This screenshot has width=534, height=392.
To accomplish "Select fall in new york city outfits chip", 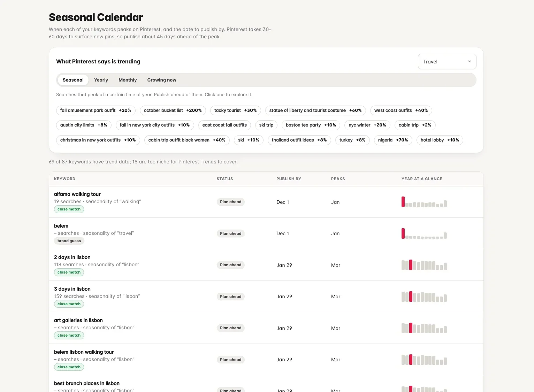I will coord(155,125).
